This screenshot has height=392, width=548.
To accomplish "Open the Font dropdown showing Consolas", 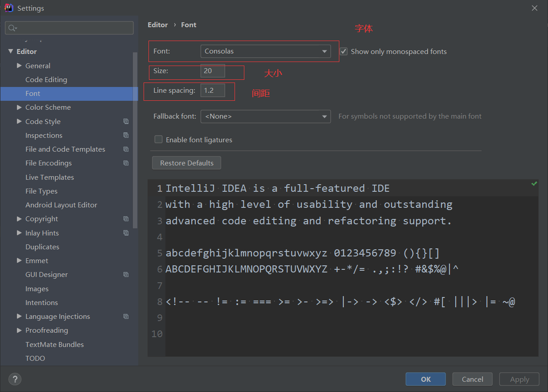I will click(266, 51).
